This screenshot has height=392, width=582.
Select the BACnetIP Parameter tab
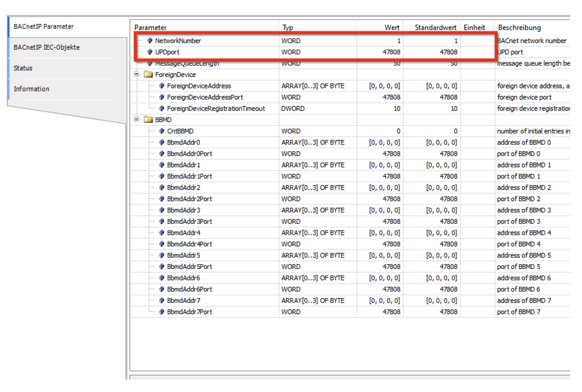pos(44,27)
